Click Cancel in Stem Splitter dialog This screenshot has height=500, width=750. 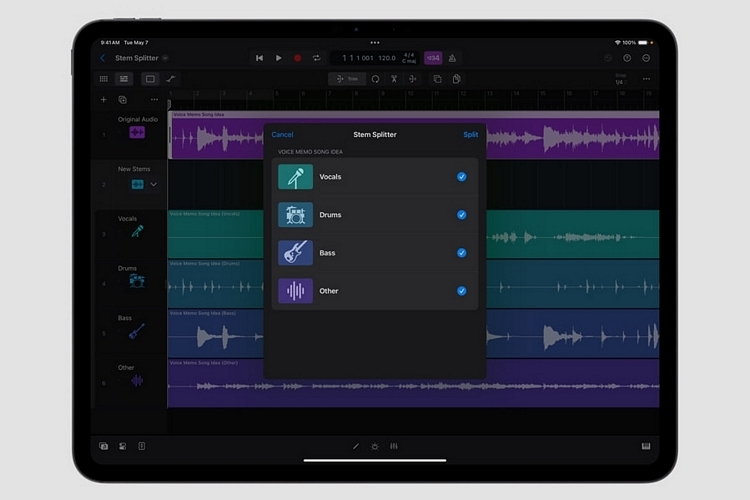(282, 134)
